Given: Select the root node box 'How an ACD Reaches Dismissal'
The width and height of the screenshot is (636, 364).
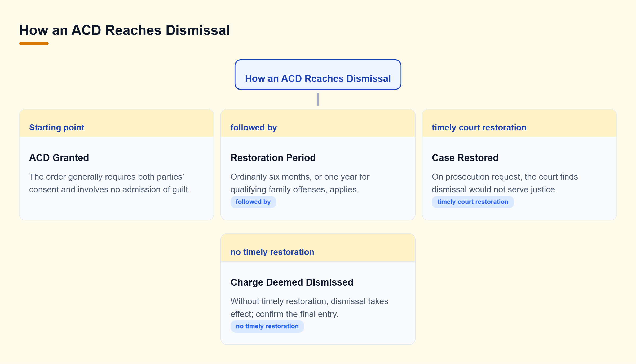Looking at the screenshot, I should [318, 75].
